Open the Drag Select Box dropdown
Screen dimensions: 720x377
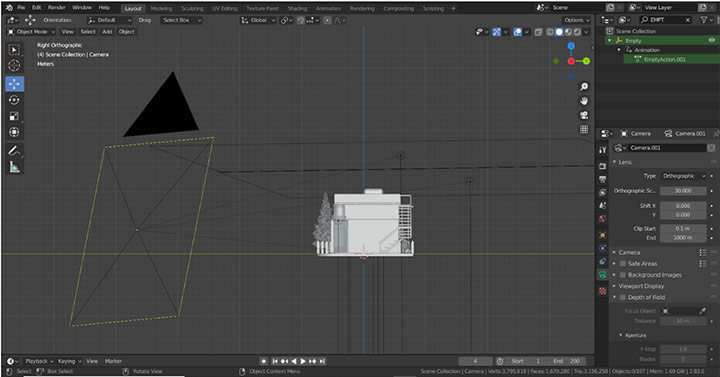click(x=181, y=20)
